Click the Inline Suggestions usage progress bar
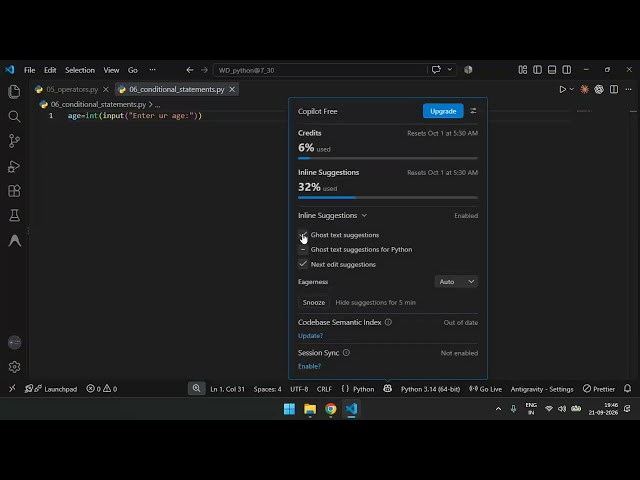Screen dimensions: 640x480 (388, 198)
